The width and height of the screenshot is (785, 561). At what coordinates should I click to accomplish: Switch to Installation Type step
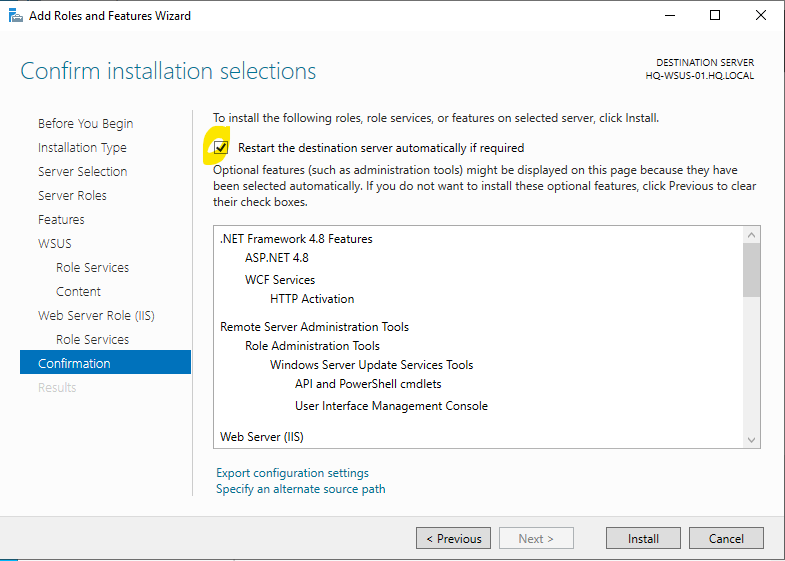tap(82, 148)
